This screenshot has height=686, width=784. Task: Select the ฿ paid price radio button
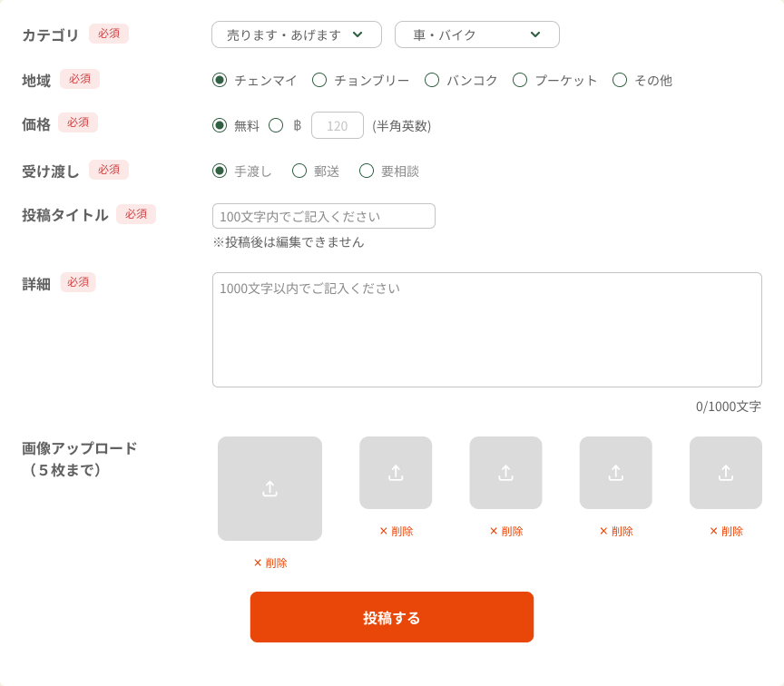[276, 125]
